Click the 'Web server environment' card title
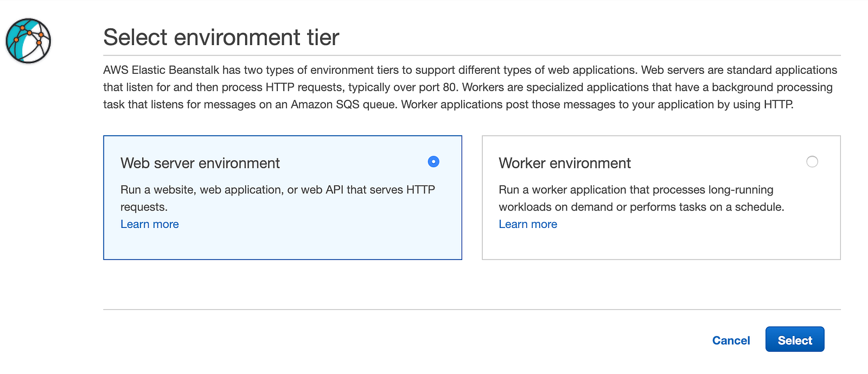The image size is (868, 374). (x=200, y=163)
